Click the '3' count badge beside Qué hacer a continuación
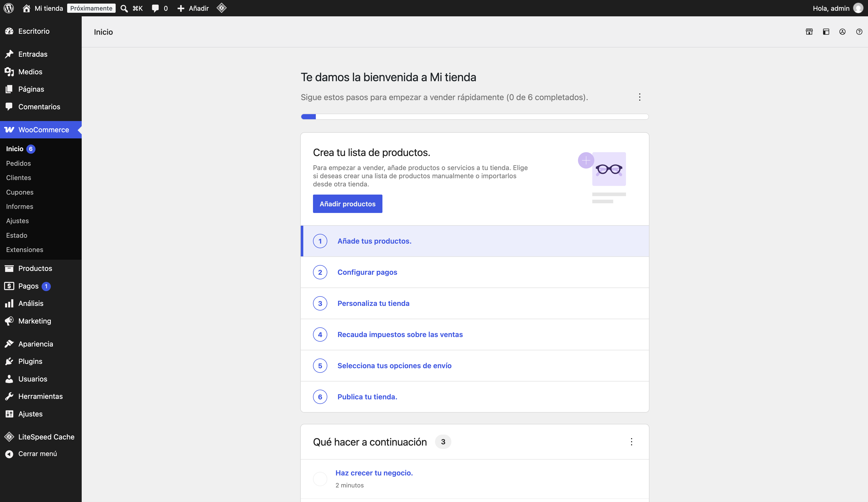This screenshot has height=502, width=868. 443,442
